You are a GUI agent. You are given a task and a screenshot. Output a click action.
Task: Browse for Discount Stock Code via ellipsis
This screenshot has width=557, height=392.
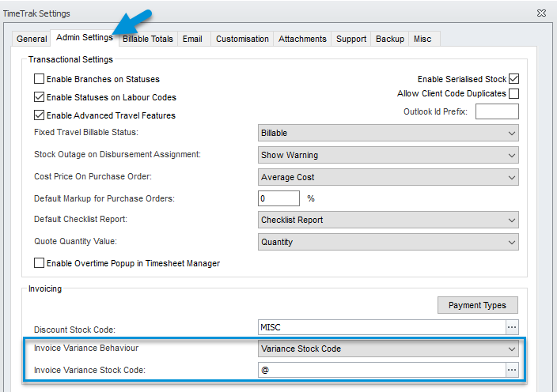click(x=512, y=327)
